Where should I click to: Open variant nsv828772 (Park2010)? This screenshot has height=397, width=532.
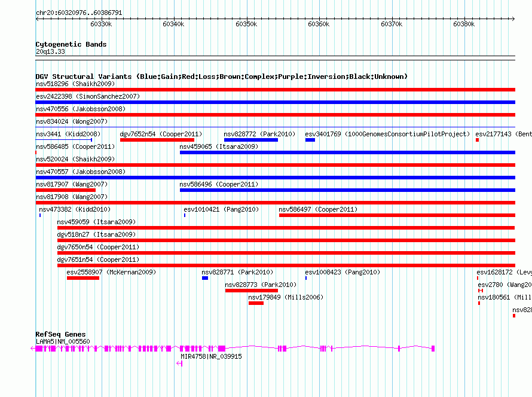pyautogui.click(x=259, y=134)
